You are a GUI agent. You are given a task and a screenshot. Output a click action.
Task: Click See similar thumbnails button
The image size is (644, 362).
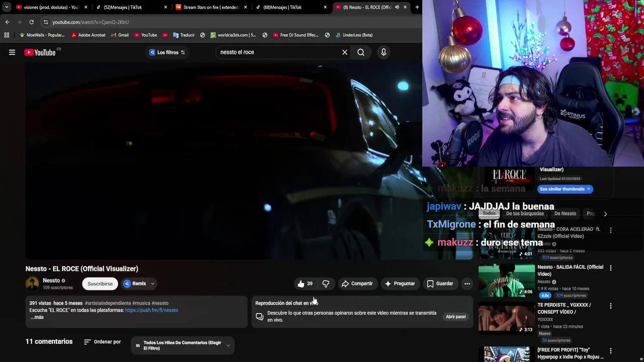coord(565,189)
